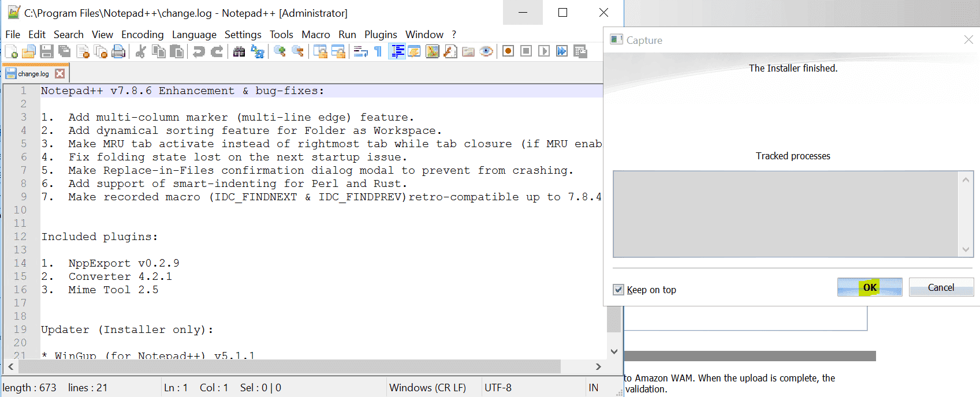Screen dimensions: 980x397
Task: Click the editor's horizontal scroll right arrow
Action: 598,366
